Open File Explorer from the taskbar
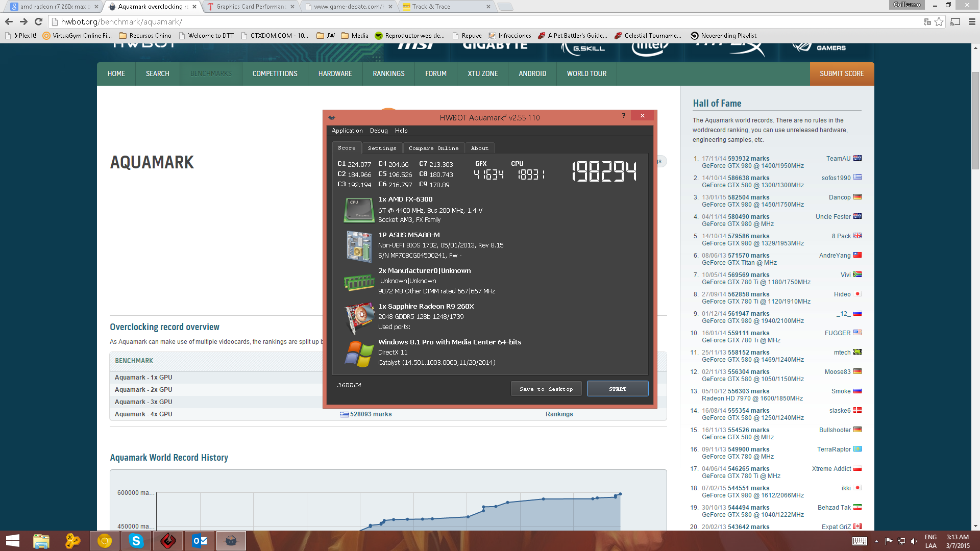 (41, 541)
